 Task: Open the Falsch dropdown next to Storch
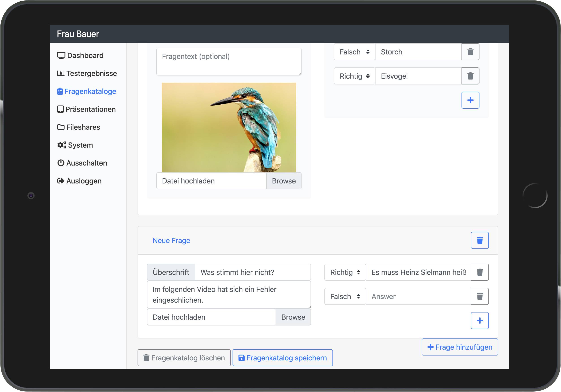(354, 52)
